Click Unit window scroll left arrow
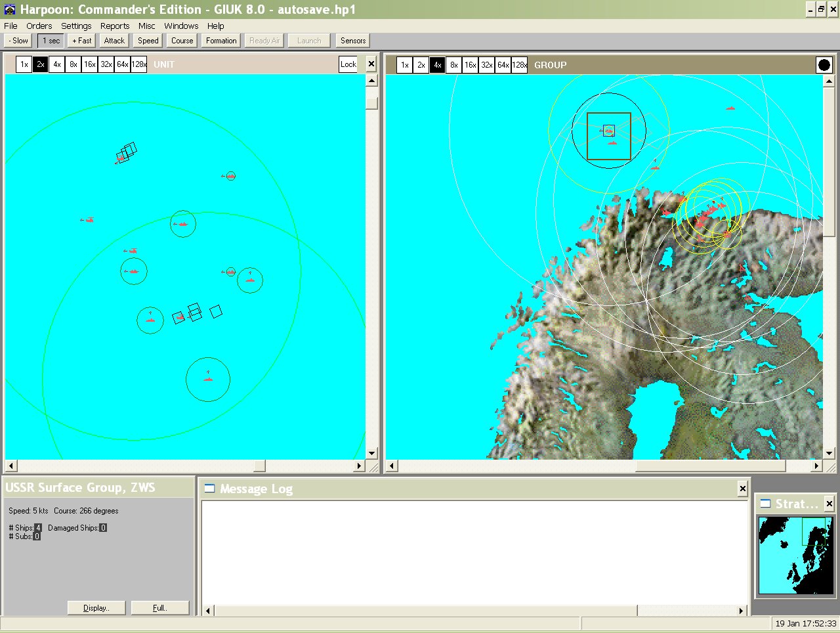Viewport: 840px width, 633px height. (x=10, y=466)
